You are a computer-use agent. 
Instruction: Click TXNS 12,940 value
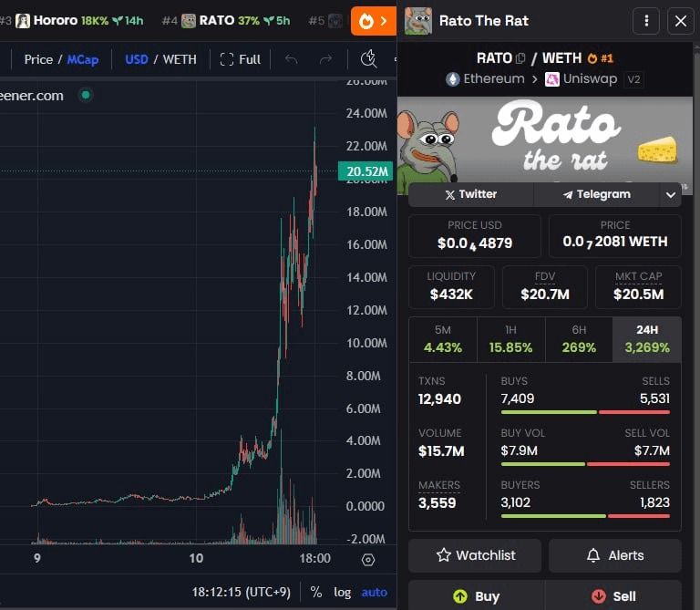439,398
